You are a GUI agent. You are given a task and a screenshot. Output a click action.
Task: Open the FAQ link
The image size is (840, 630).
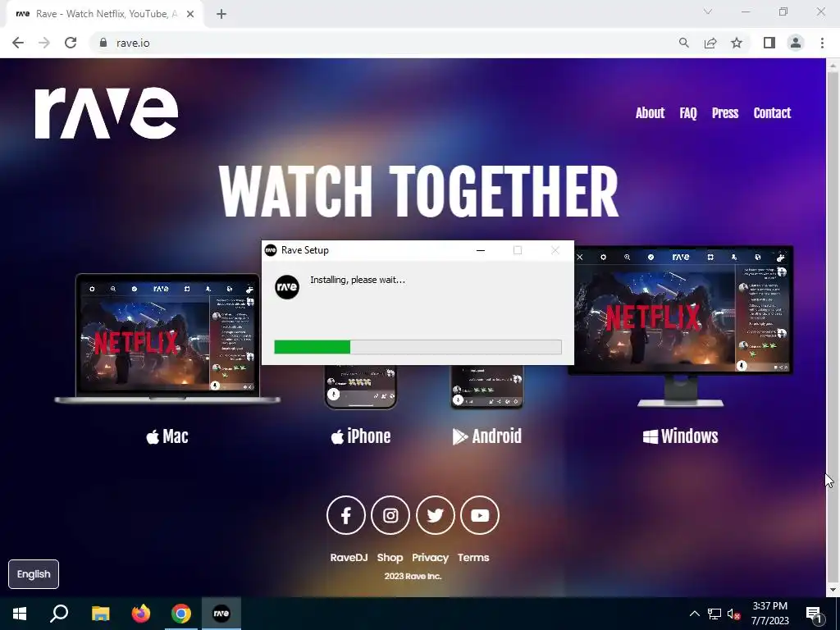(688, 113)
